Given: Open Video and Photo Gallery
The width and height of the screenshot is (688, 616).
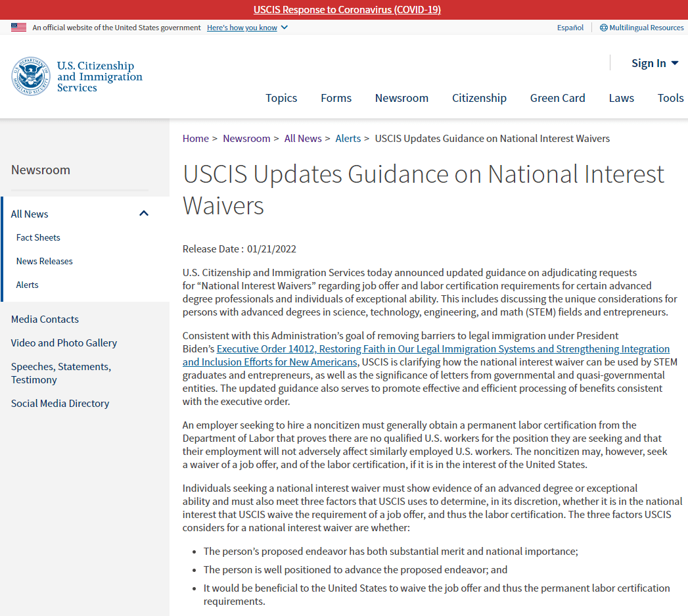Looking at the screenshot, I should [64, 343].
